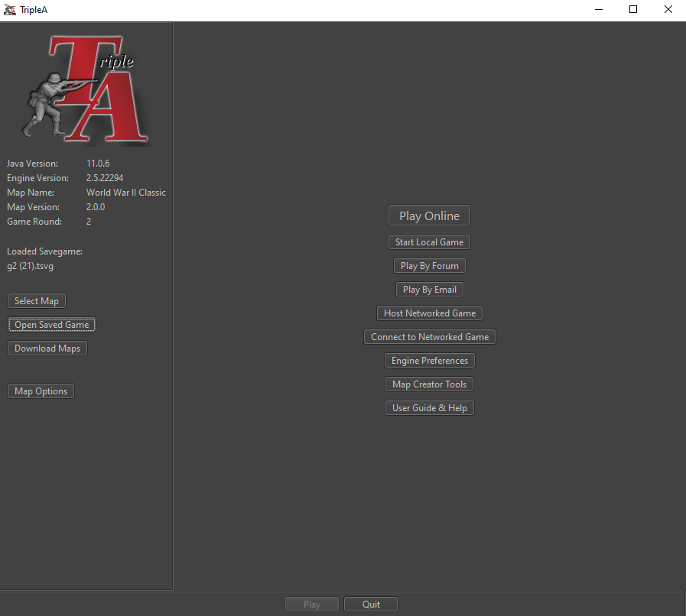Viewport: 686px width, 616px height.
Task: Open Engine Preferences
Action: [x=429, y=361]
